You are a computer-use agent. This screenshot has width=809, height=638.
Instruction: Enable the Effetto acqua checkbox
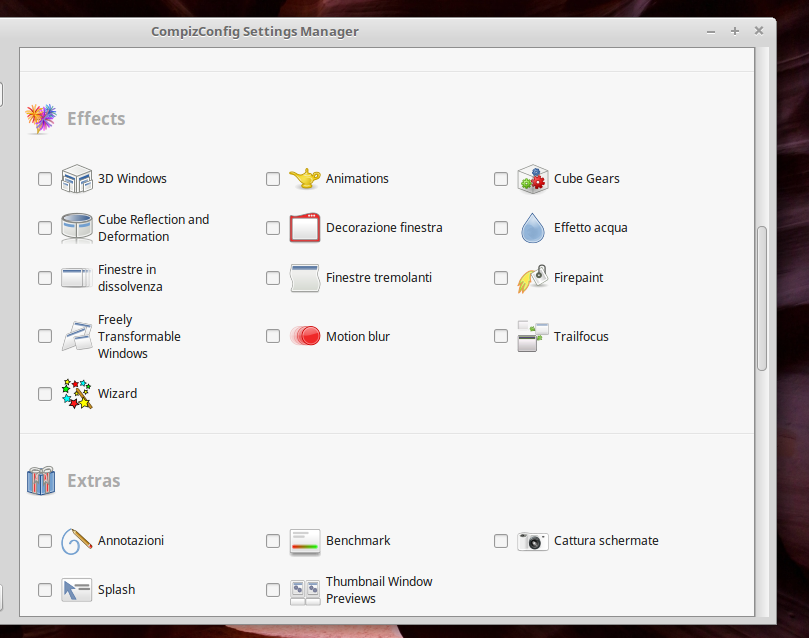point(501,228)
